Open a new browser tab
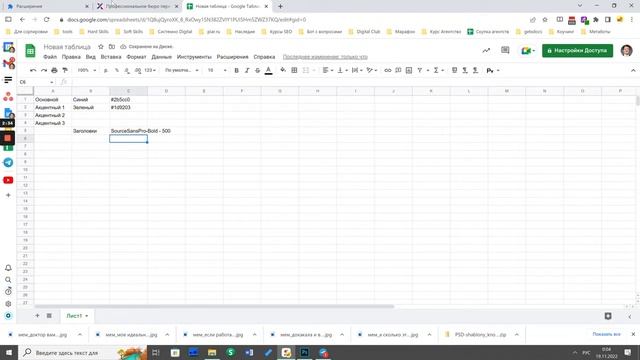Screen dimensions: 640x360 [280, 6]
